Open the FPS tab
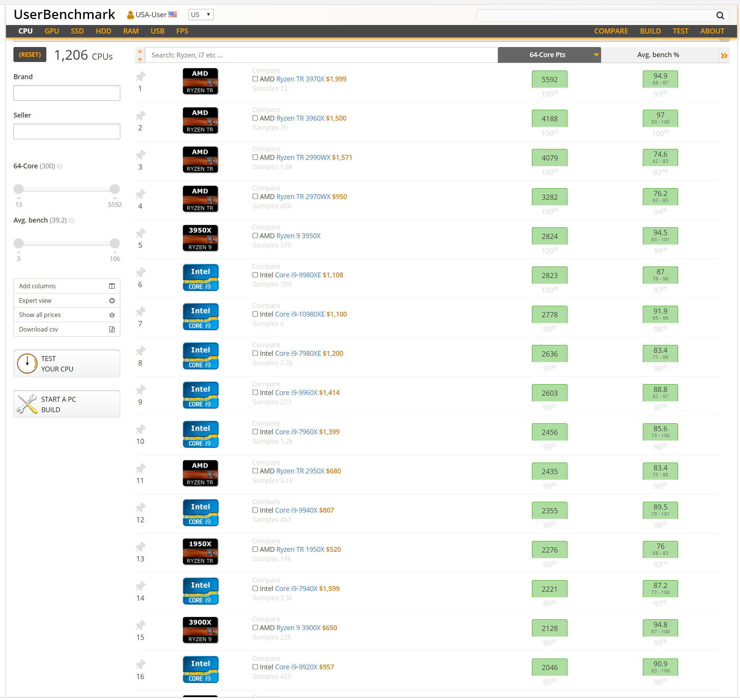Viewport: 740px width, 700px height. 182,31
